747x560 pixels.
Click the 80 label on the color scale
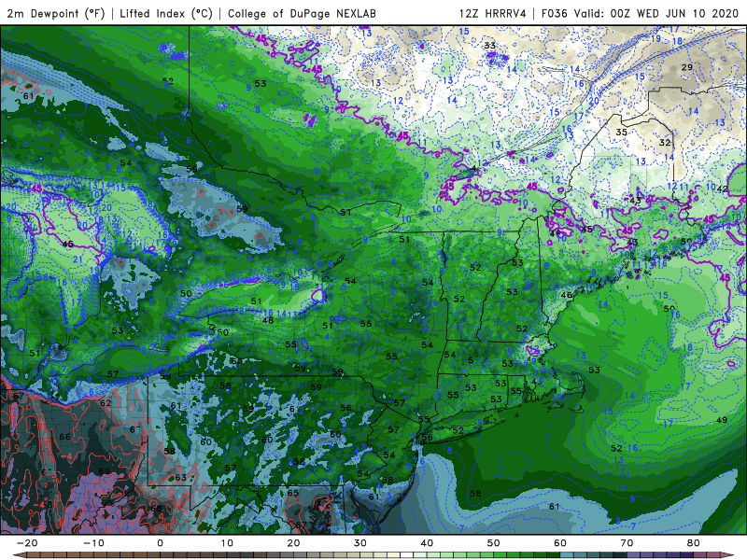click(694, 543)
